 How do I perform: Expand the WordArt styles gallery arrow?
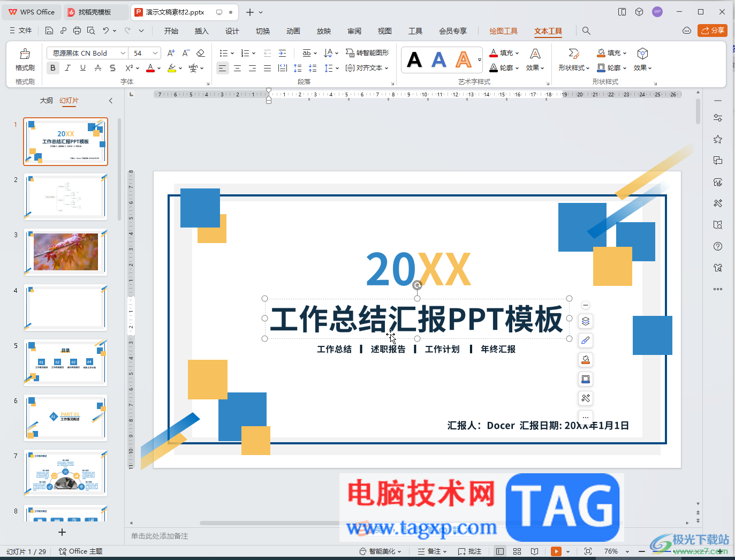point(480,59)
